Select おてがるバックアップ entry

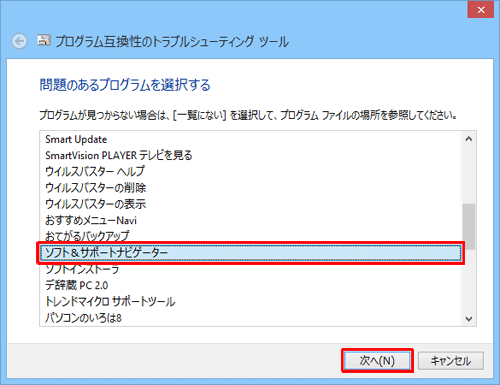click(x=251, y=236)
